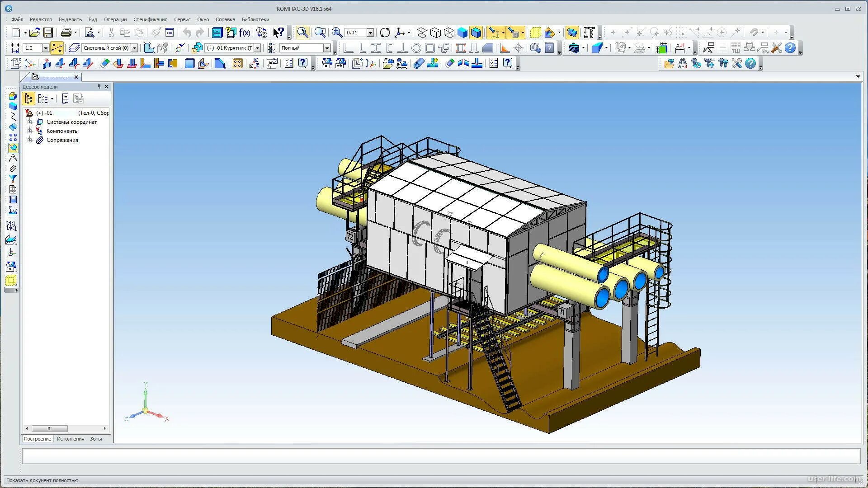This screenshot has height=488, width=868.
Task: Click the Save document icon
Action: click(x=48, y=33)
